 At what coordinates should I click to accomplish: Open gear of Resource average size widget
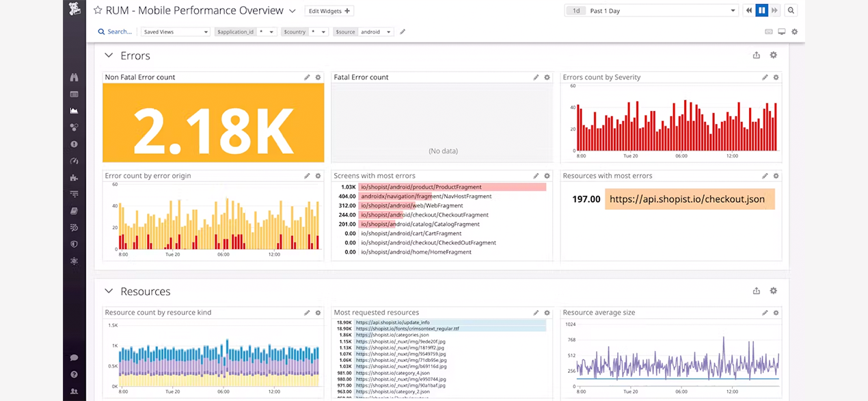776,313
